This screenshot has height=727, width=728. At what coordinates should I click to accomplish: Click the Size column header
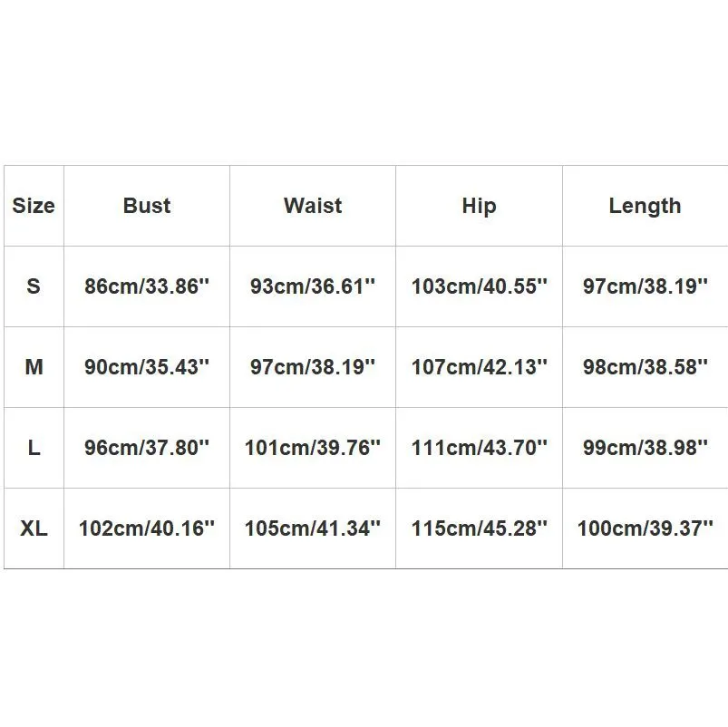click(34, 206)
